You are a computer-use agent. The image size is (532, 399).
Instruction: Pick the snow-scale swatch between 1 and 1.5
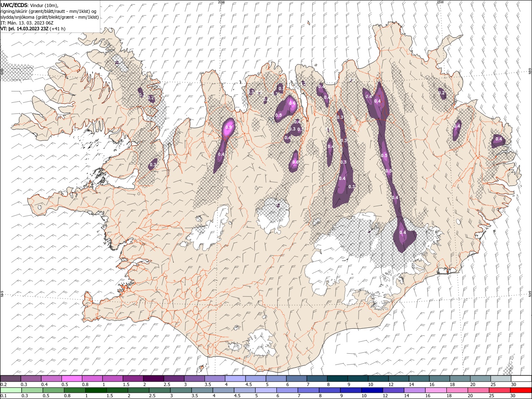113,379
